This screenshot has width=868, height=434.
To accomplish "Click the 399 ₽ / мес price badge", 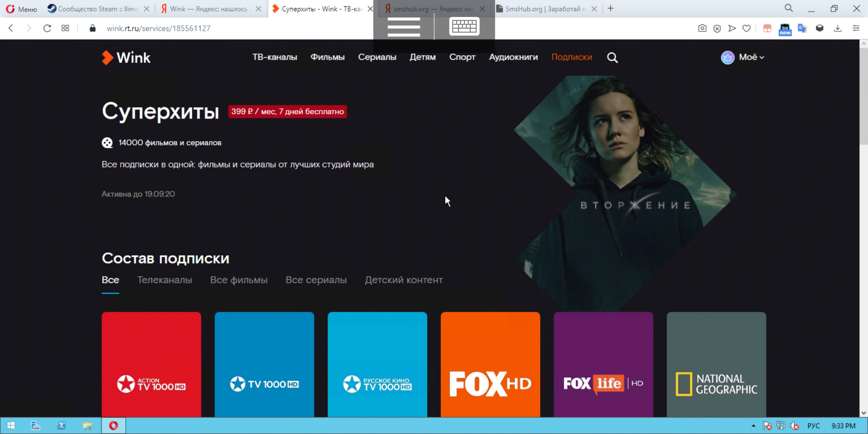I will [287, 111].
